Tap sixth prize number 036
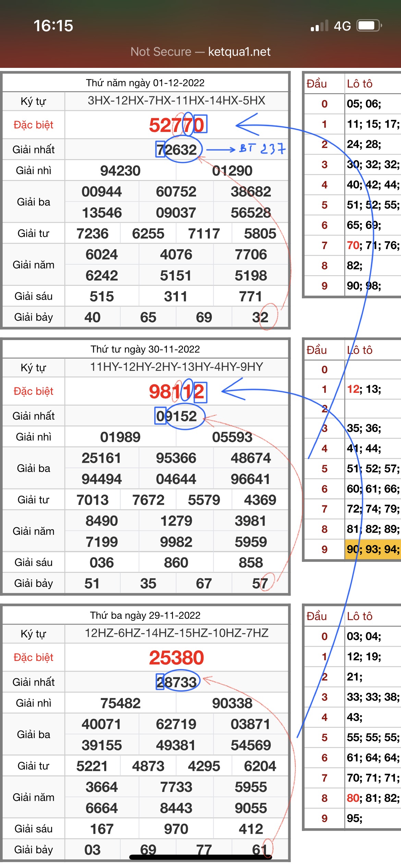The width and height of the screenshot is (401, 868). click(102, 563)
